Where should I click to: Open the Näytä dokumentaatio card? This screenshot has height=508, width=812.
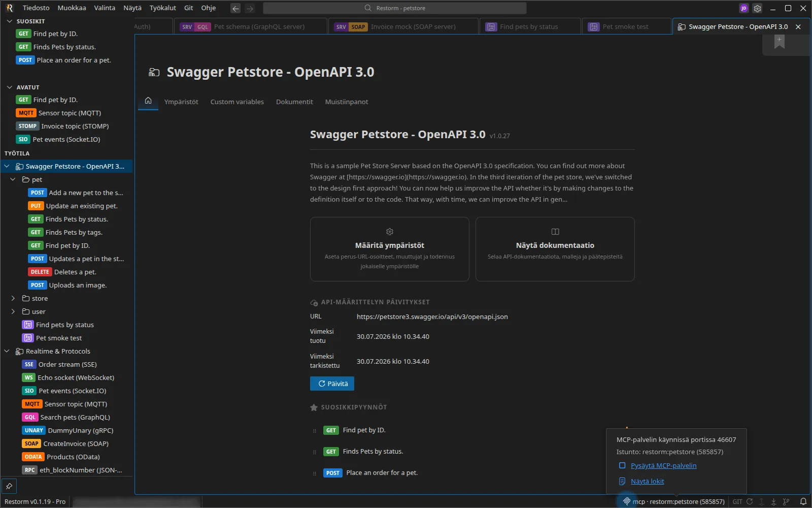click(555, 249)
